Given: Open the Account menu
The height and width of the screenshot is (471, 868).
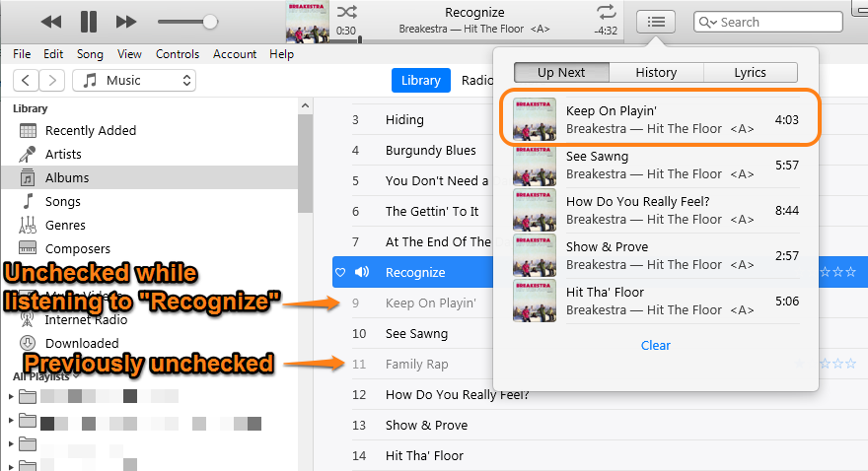Looking at the screenshot, I should (235, 54).
